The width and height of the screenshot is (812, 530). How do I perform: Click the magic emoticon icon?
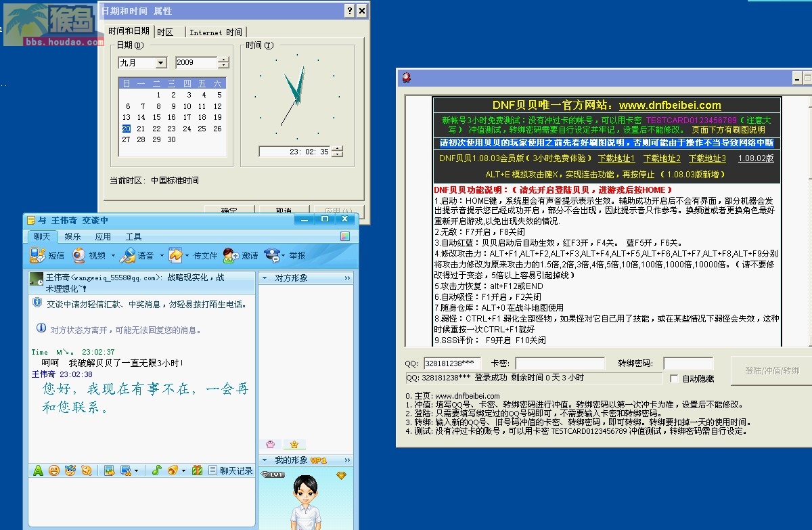(70, 470)
